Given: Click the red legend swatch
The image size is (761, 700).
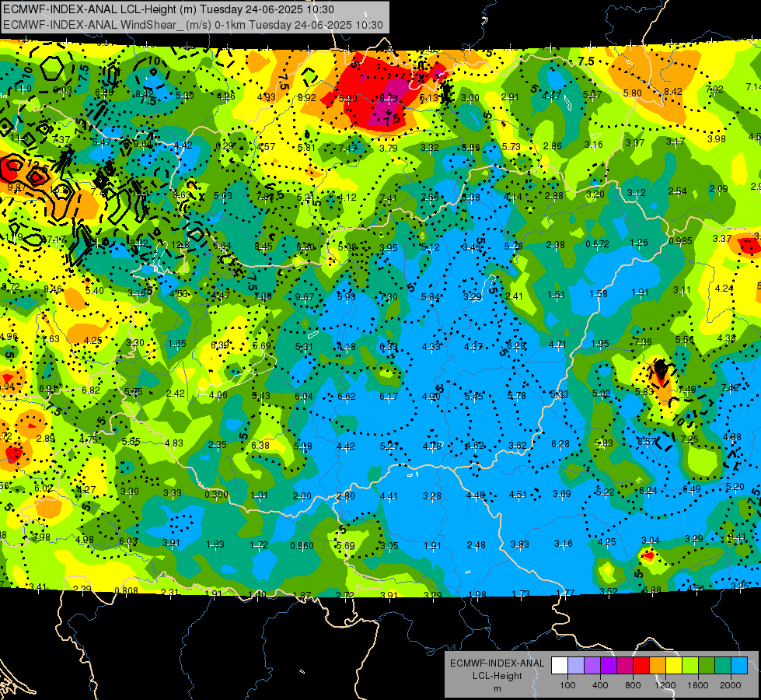Looking at the screenshot, I should click(641, 666).
